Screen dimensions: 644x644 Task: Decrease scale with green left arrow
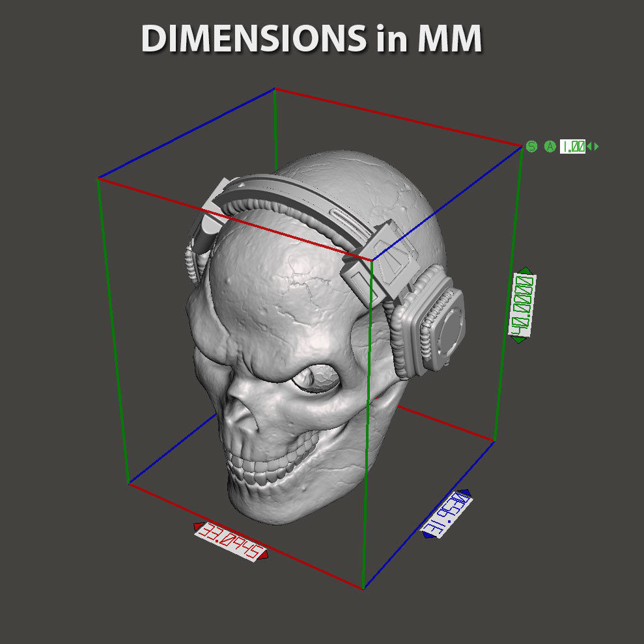coord(589,147)
